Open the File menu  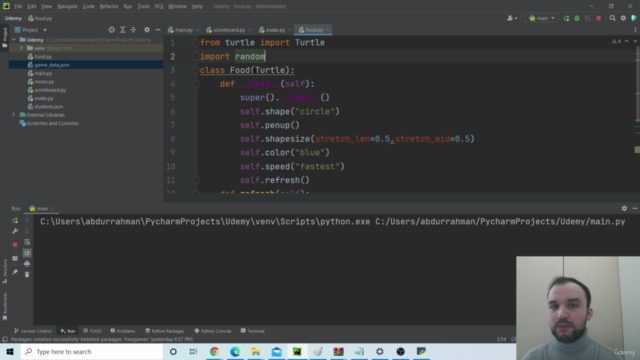18,6
